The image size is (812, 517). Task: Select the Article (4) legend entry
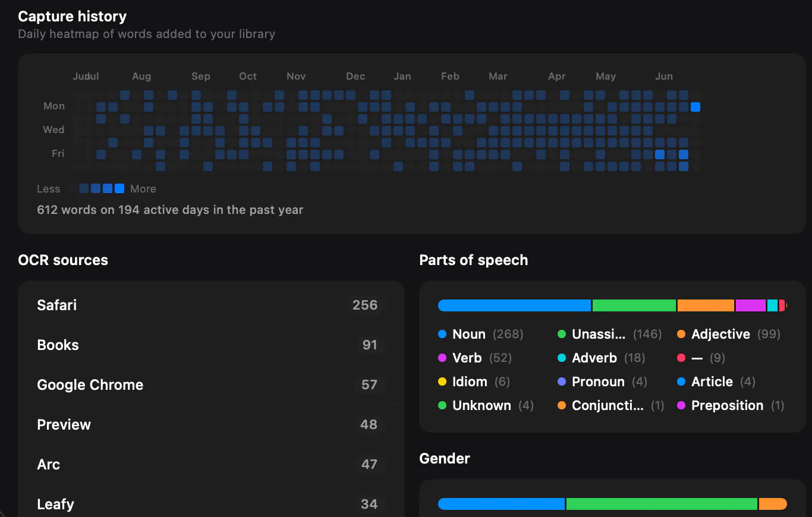pyautogui.click(x=716, y=382)
